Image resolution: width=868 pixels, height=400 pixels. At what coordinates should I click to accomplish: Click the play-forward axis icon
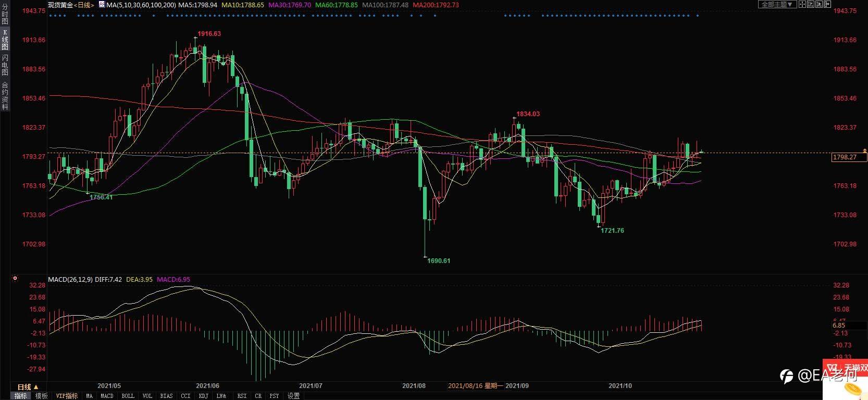pos(819,4)
